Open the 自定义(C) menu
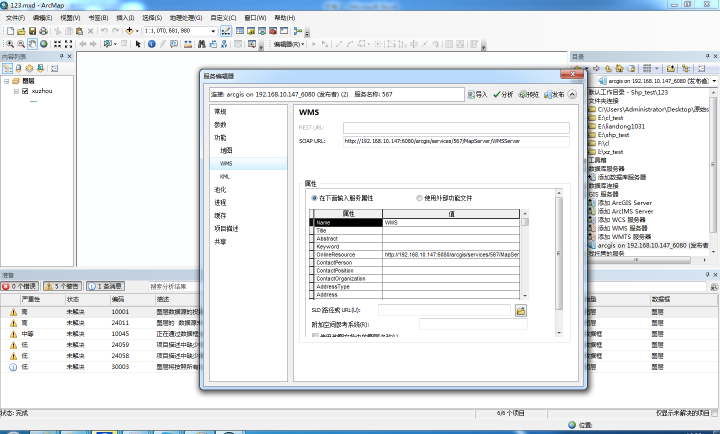 pos(223,18)
